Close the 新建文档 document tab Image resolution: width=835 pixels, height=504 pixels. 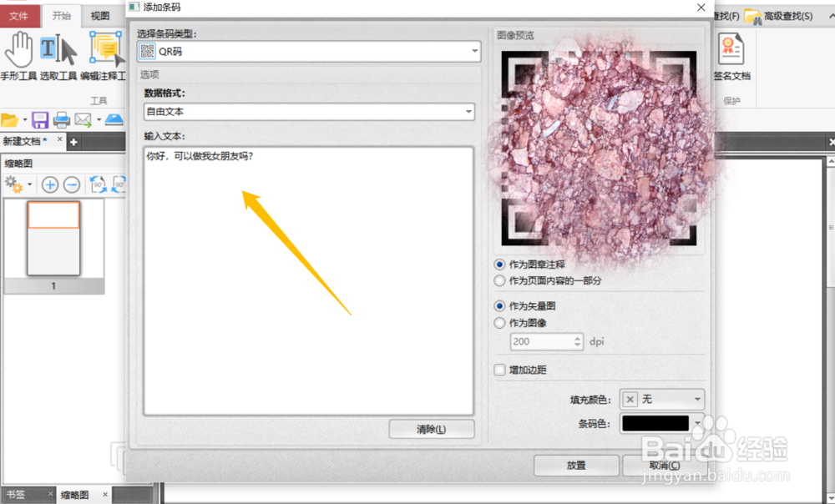[59, 139]
